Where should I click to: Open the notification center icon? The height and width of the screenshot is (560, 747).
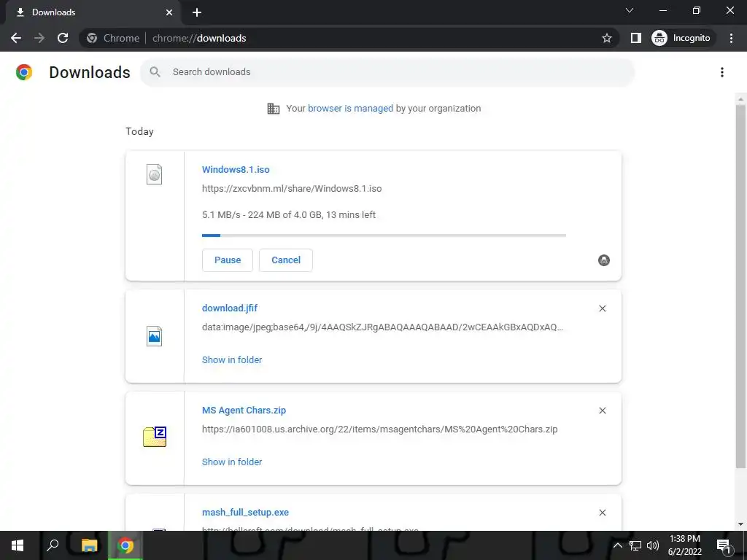(724, 545)
